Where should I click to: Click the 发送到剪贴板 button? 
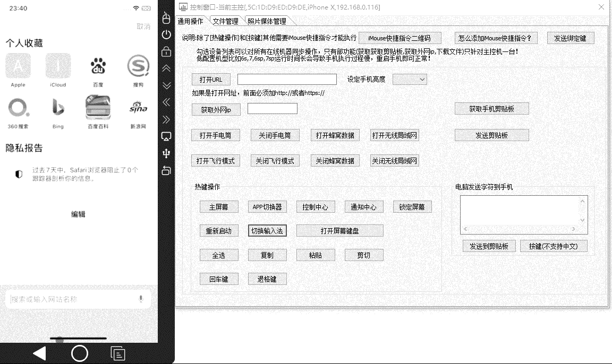click(x=489, y=246)
